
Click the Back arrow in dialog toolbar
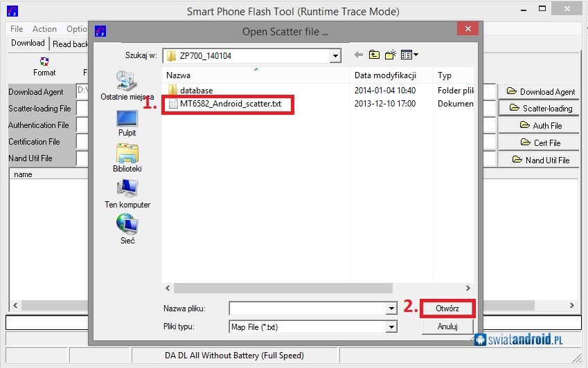[x=358, y=55]
